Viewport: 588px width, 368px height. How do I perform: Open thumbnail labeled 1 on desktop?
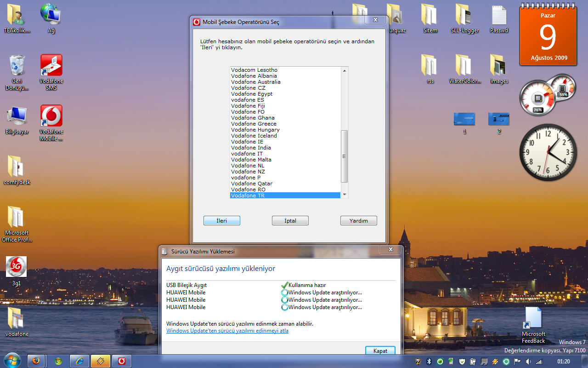tap(464, 123)
